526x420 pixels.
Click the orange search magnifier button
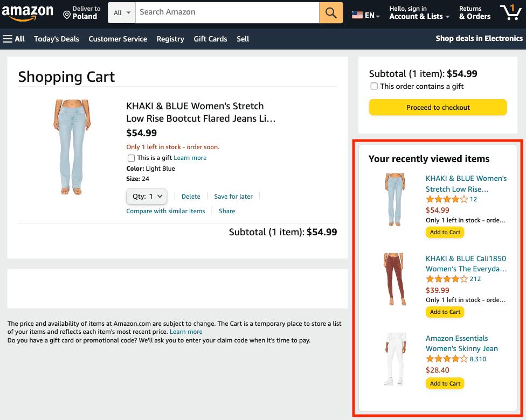click(x=331, y=12)
